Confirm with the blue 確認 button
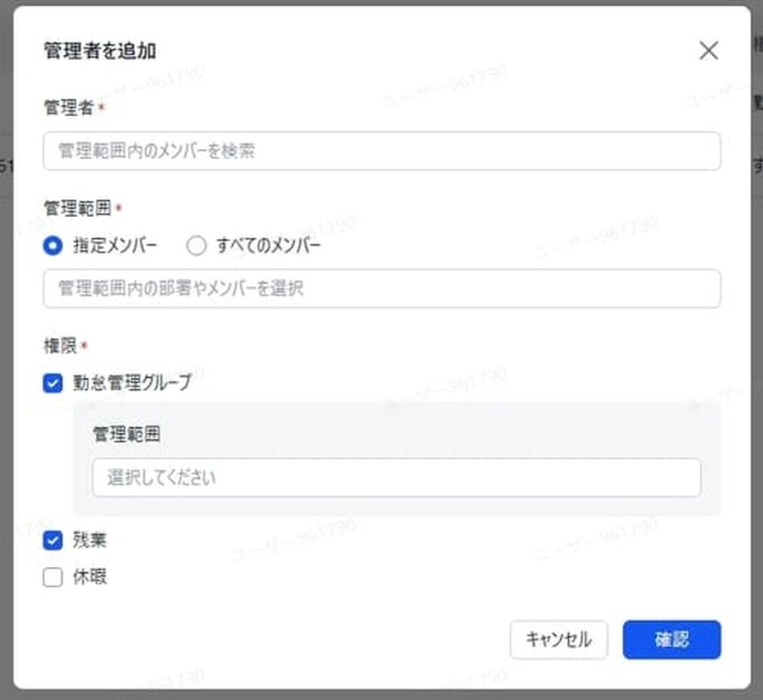 click(x=671, y=640)
